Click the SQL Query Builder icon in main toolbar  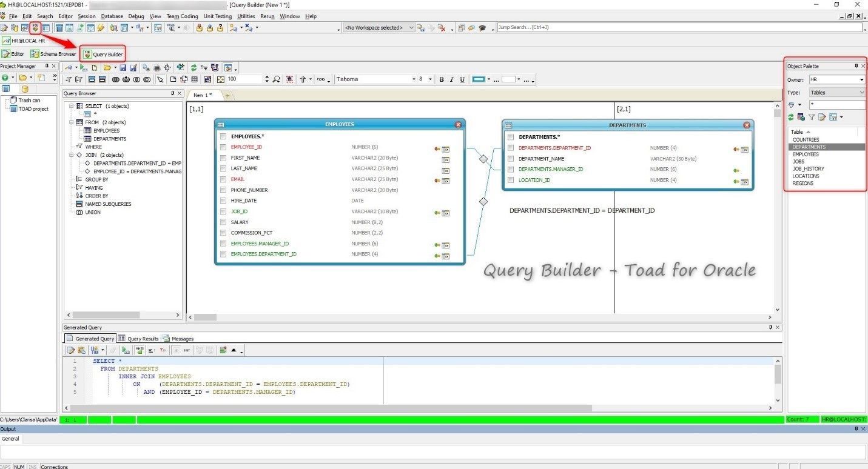(x=36, y=27)
